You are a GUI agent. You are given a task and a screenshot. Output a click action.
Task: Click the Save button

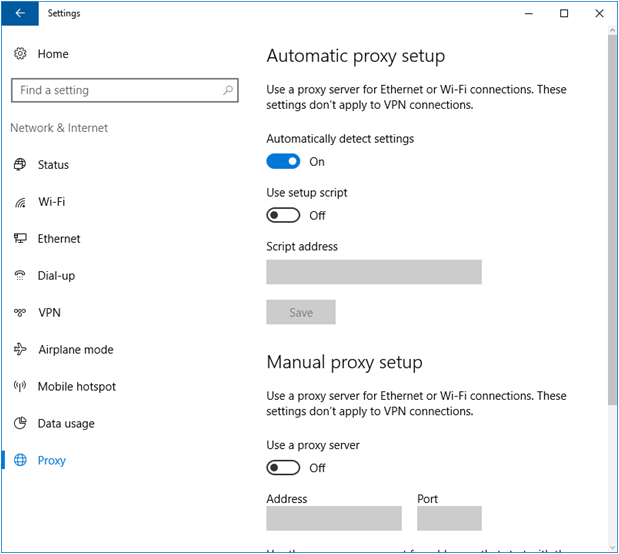click(301, 312)
